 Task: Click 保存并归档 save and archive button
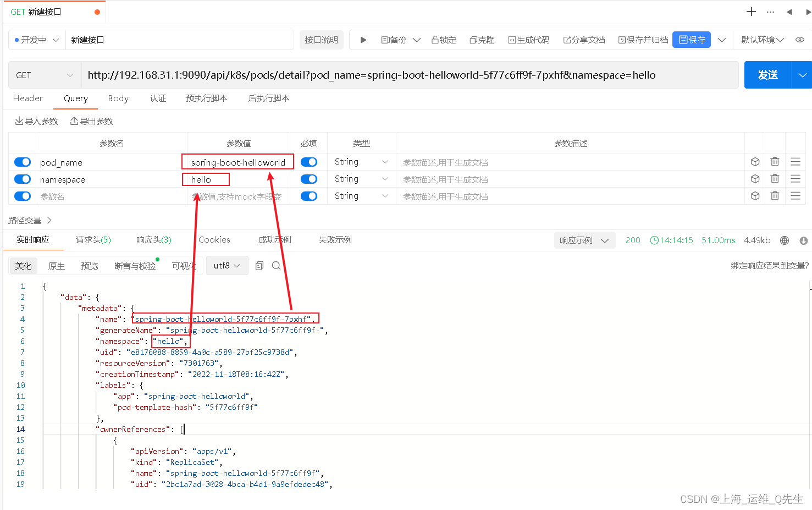pos(643,40)
